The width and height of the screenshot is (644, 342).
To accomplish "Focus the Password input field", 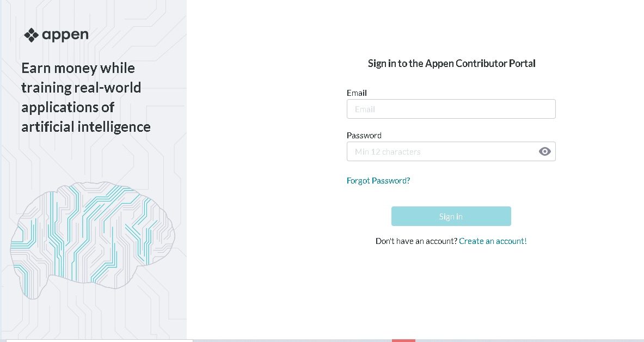I will coord(441,151).
